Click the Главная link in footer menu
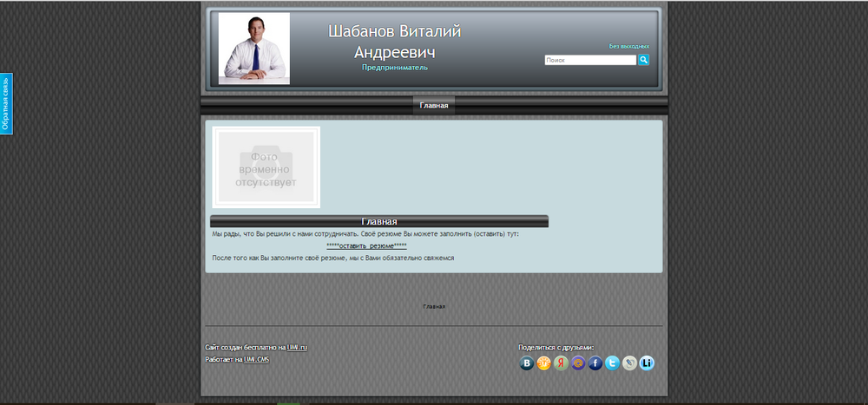This screenshot has width=868, height=405. point(434,306)
